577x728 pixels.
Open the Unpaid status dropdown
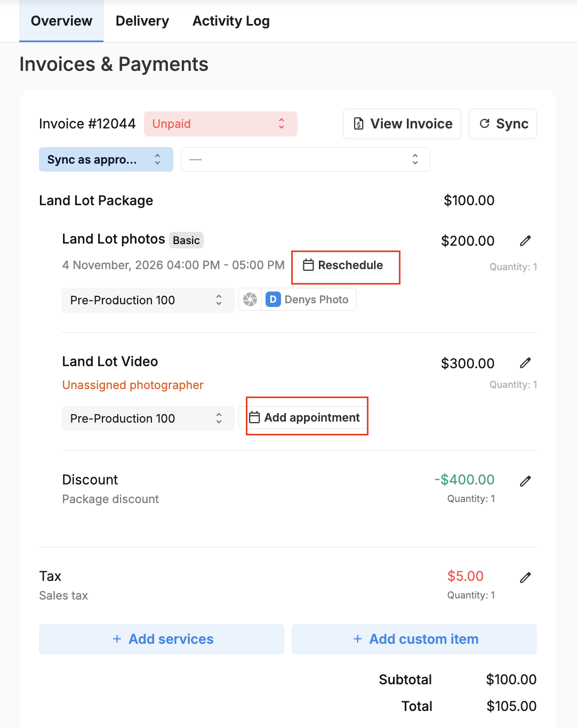[221, 124]
